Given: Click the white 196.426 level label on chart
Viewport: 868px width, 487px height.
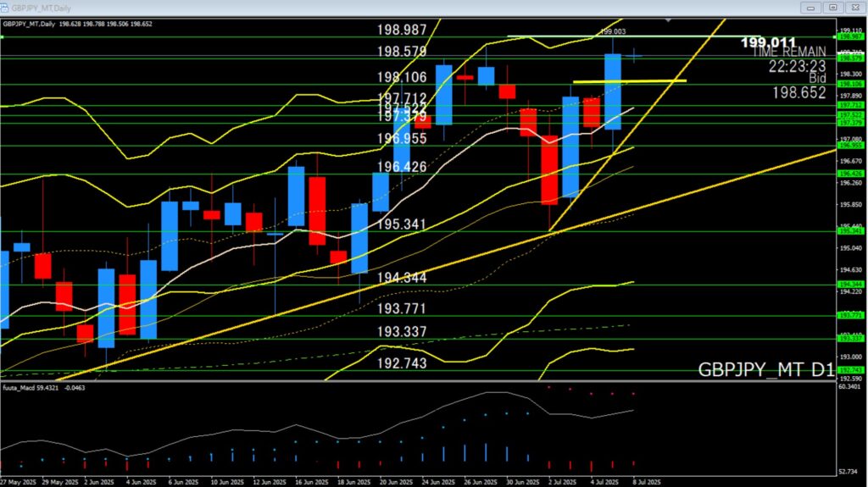Looking at the screenshot, I should 402,167.
